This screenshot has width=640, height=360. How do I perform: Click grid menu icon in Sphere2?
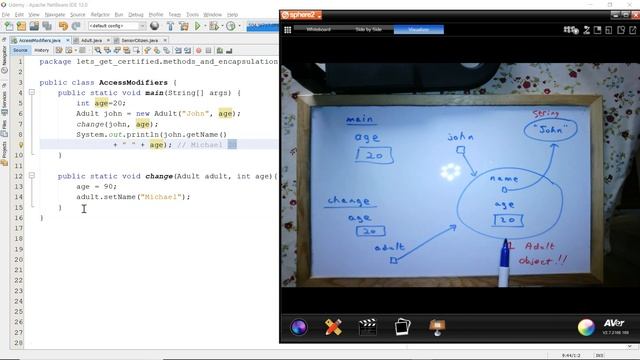point(288,30)
